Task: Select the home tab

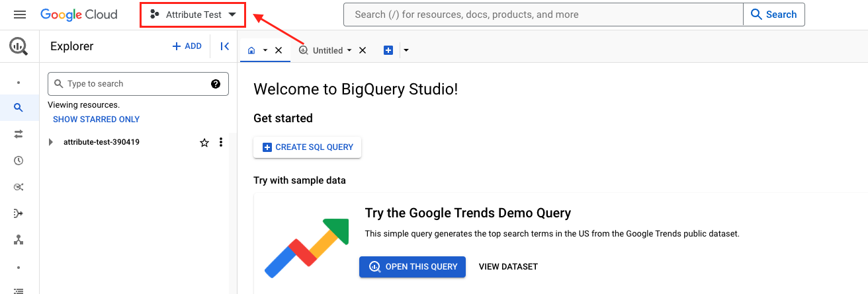Action: 251,50
